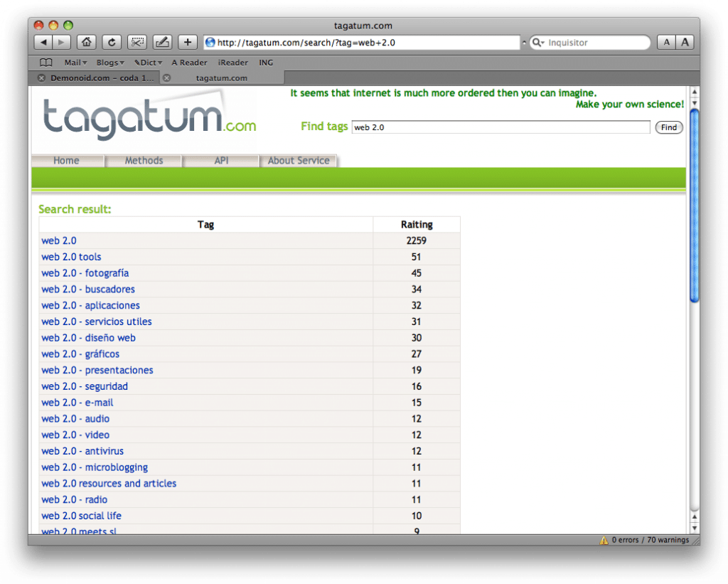Open 'web 2.0 - e-mail' link
This screenshot has height=584, width=728.
click(77, 403)
